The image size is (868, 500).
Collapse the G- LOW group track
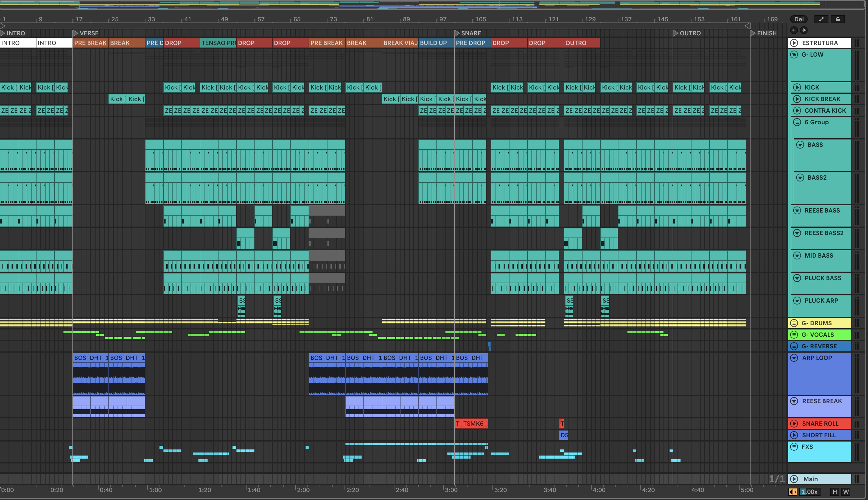click(x=794, y=55)
